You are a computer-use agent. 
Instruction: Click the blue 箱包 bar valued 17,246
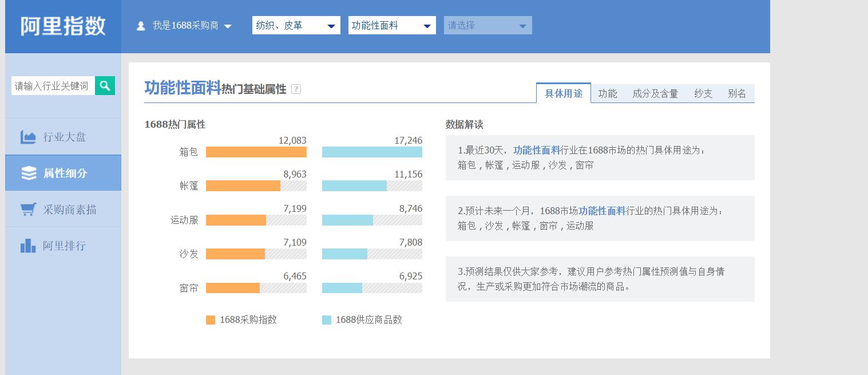pyautogui.click(x=372, y=152)
